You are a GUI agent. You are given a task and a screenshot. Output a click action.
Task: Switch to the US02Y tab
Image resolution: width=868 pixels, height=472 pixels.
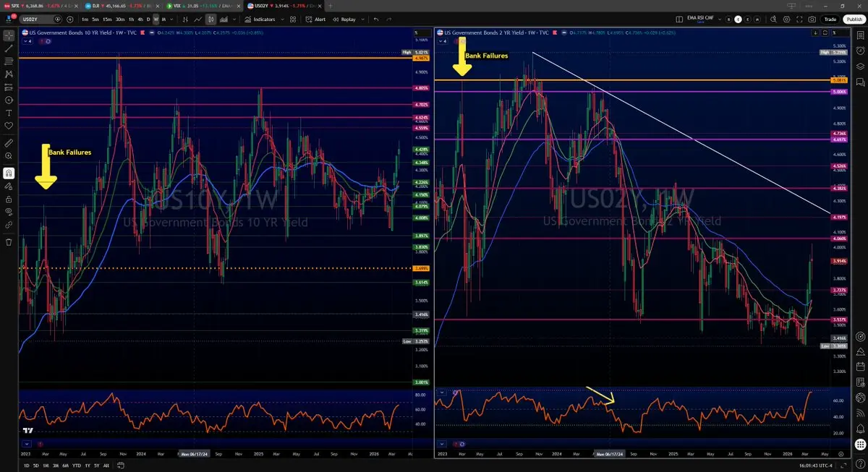pyautogui.click(x=284, y=5)
